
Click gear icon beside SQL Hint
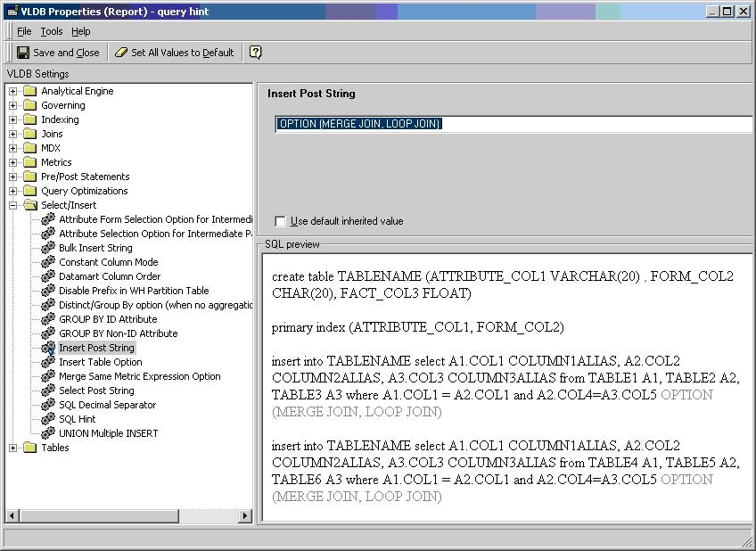(48, 419)
